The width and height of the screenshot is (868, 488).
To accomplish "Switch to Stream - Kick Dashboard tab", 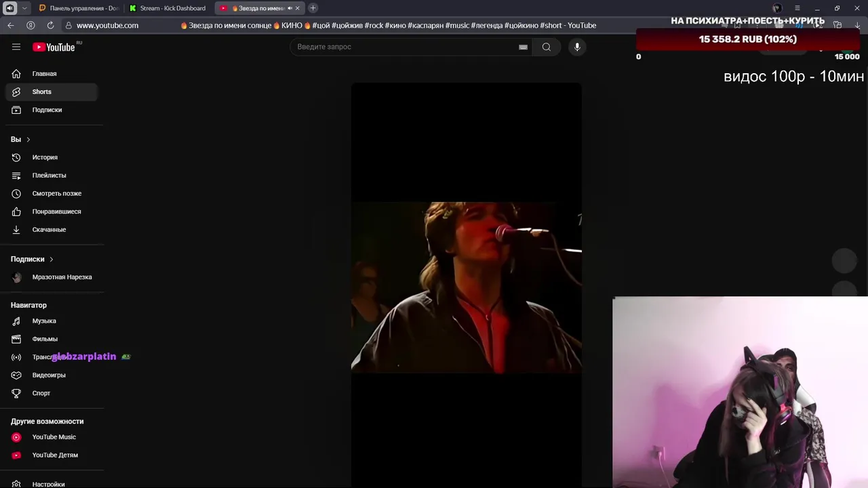I will click(169, 8).
